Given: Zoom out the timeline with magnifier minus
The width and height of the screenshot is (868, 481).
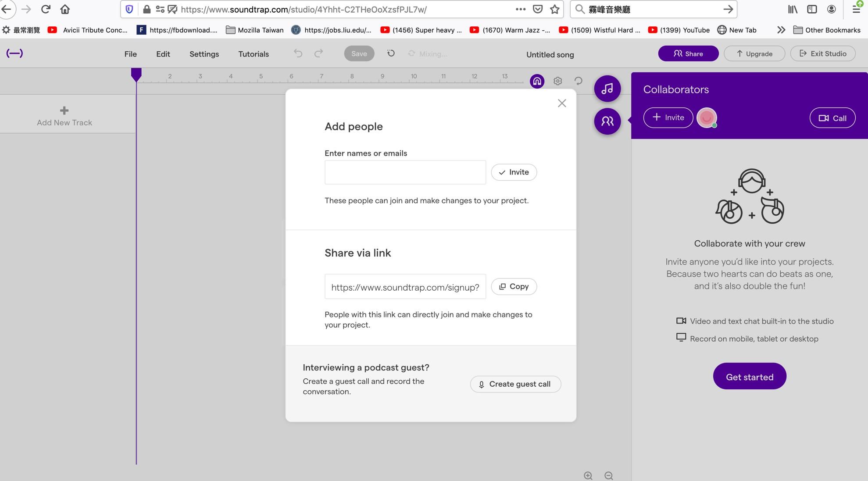Looking at the screenshot, I should [608, 476].
